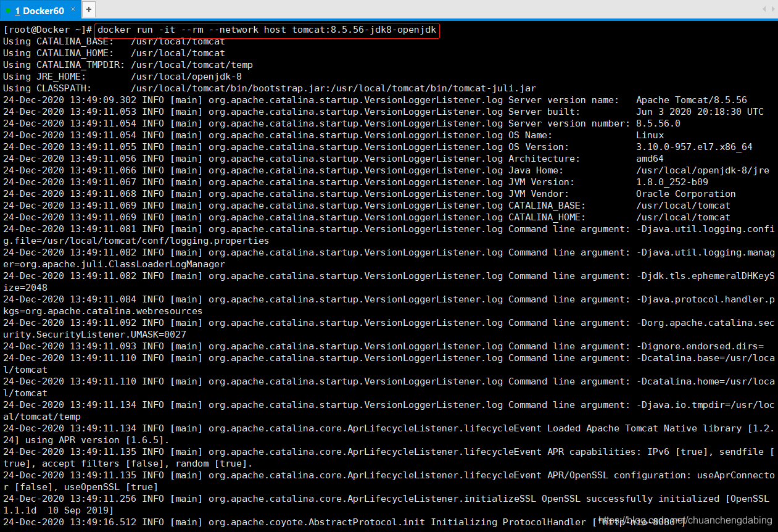Click the 'al/tomcat/temp' wrapped line

[42, 417]
